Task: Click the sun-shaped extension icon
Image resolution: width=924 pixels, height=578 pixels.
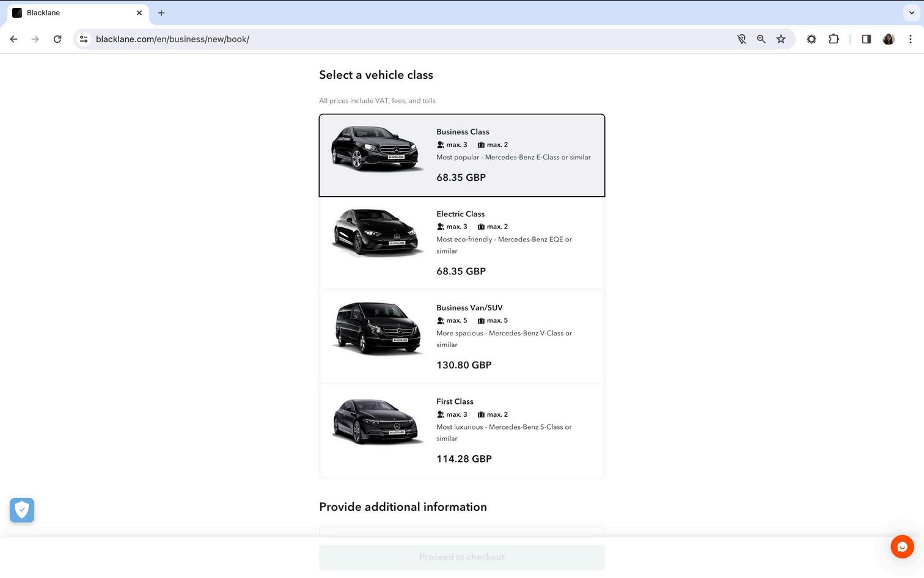Action: pos(812,39)
